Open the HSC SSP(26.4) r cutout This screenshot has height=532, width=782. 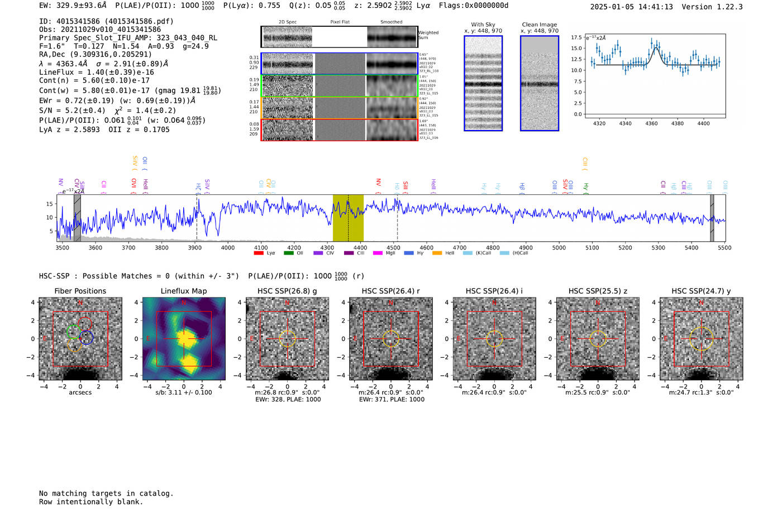pos(391,339)
